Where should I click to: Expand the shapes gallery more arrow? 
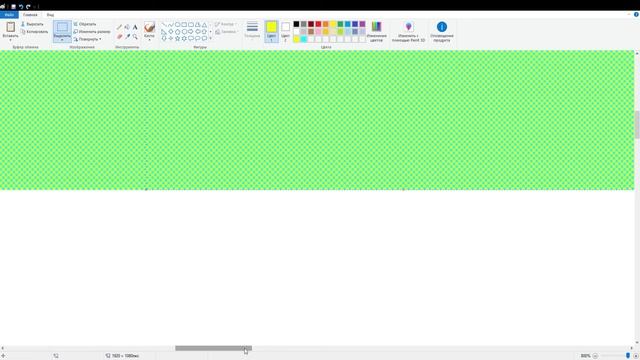(x=210, y=38)
